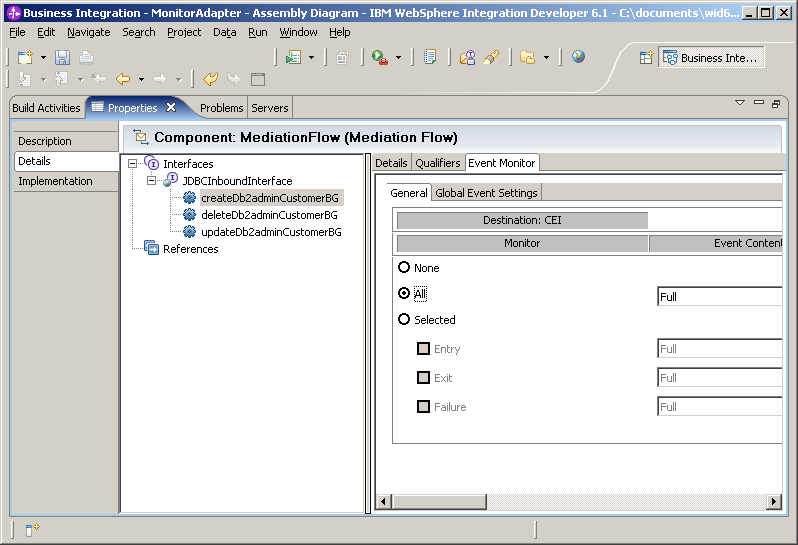
Task: Click the notepad document toolbar icon
Action: (x=430, y=58)
